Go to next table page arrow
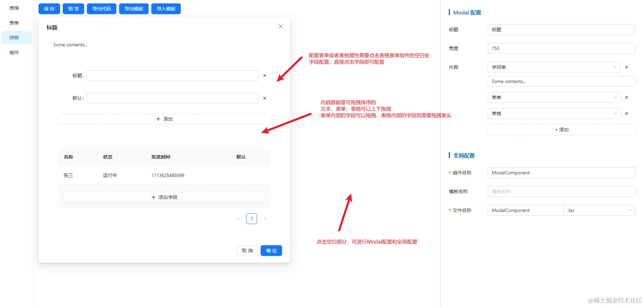The image size is (644, 306). (x=265, y=219)
